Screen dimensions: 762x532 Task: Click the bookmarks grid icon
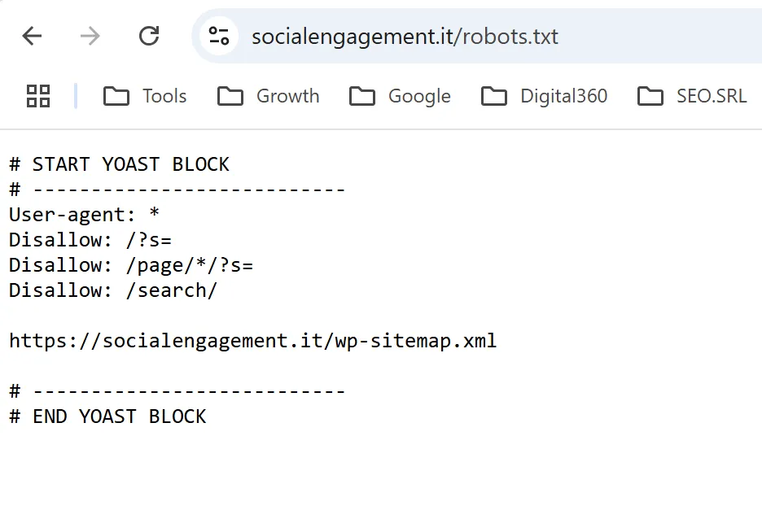37,95
